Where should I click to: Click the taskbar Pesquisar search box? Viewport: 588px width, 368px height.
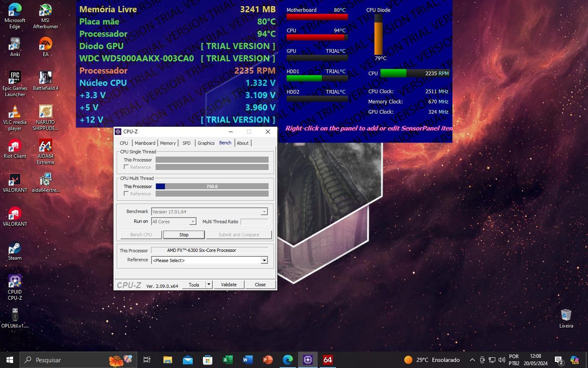[x=78, y=360]
